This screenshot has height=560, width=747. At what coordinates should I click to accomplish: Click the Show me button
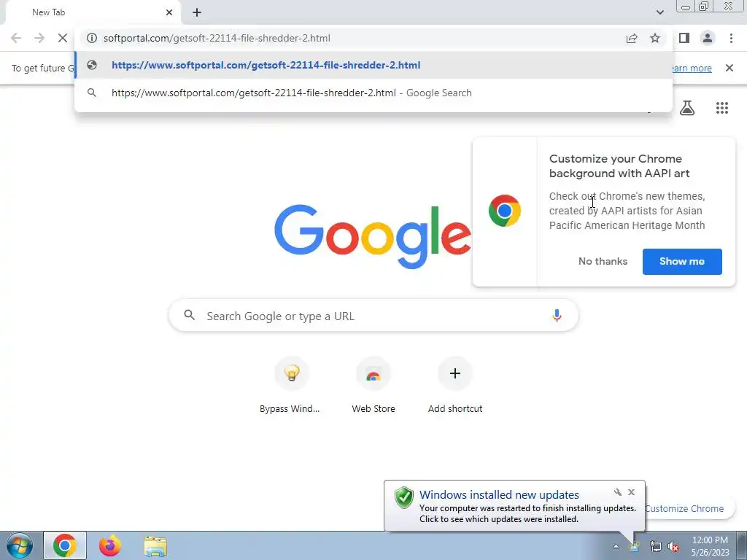pyautogui.click(x=682, y=262)
